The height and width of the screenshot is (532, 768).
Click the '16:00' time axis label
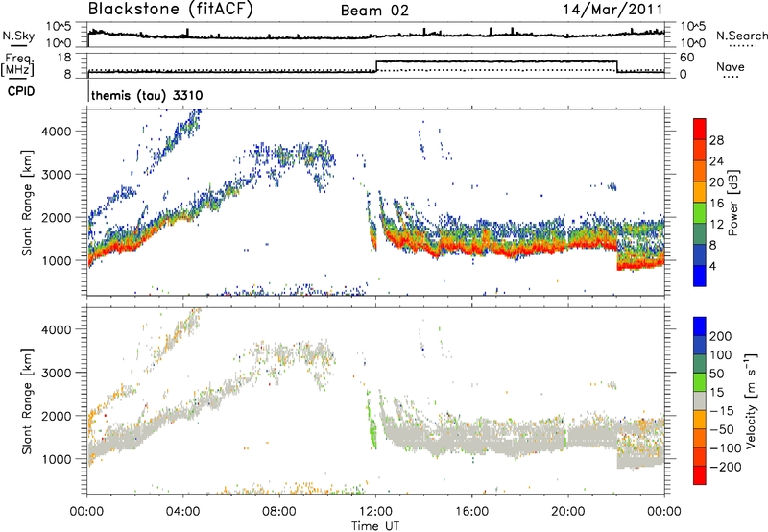[471, 512]
